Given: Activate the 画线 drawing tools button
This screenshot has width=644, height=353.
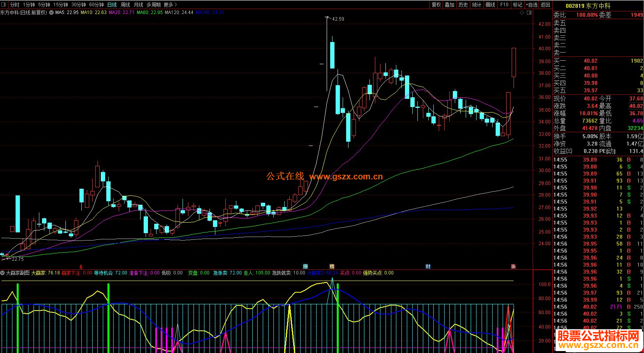Looking at the screenshot, I should tap(491, 5).
